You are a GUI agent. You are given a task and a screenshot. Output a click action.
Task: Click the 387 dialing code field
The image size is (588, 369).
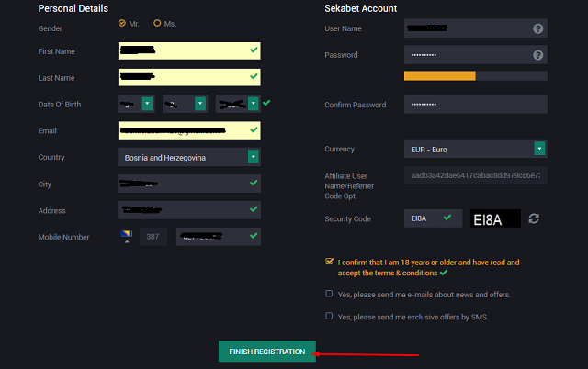[x=153, y=237]
